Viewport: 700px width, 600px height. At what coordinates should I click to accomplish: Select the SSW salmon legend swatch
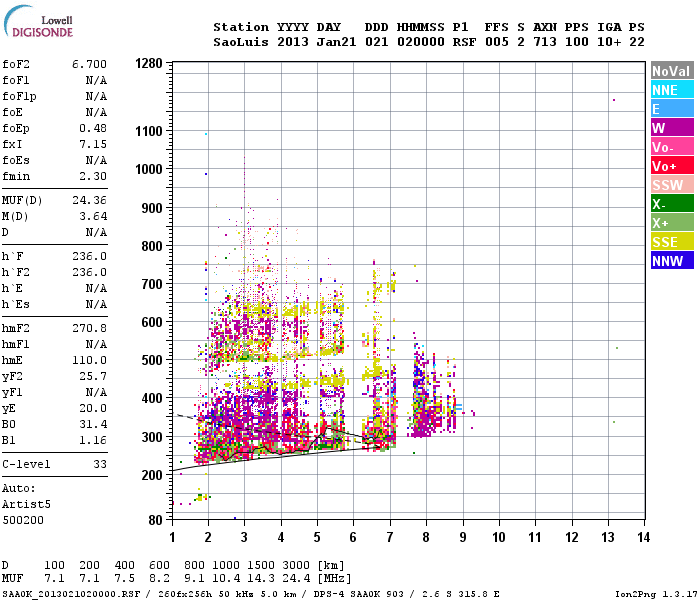tap(672, 185)
